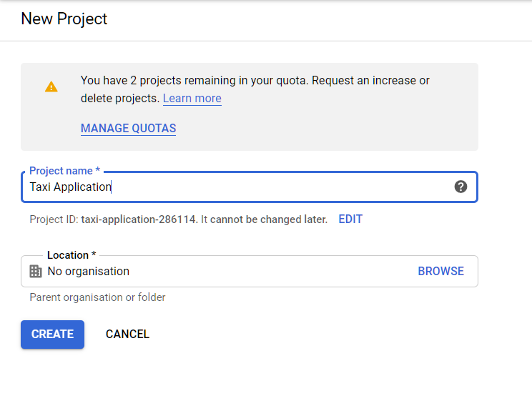Click the yellow warning triangle icon

[x=51, y=87]
